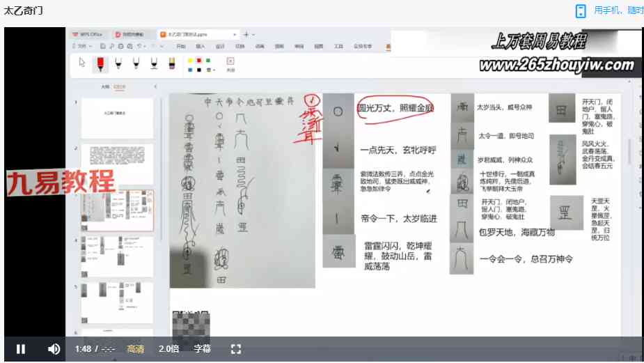Choose the red ink color swatch

pyautogui.click(x=199, y=61)
